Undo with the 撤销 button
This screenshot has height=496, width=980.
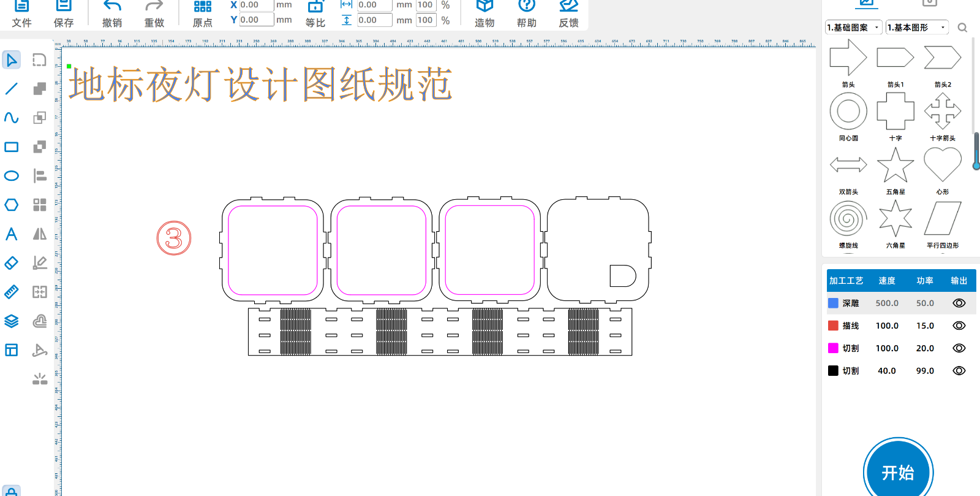(112, 13)
